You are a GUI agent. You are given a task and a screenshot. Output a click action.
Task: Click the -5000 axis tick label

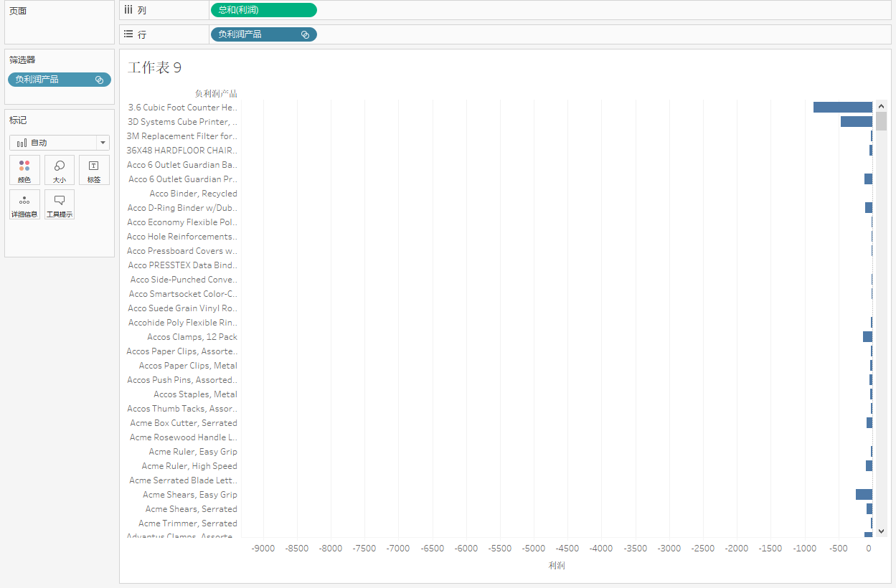tap(534, 549)
